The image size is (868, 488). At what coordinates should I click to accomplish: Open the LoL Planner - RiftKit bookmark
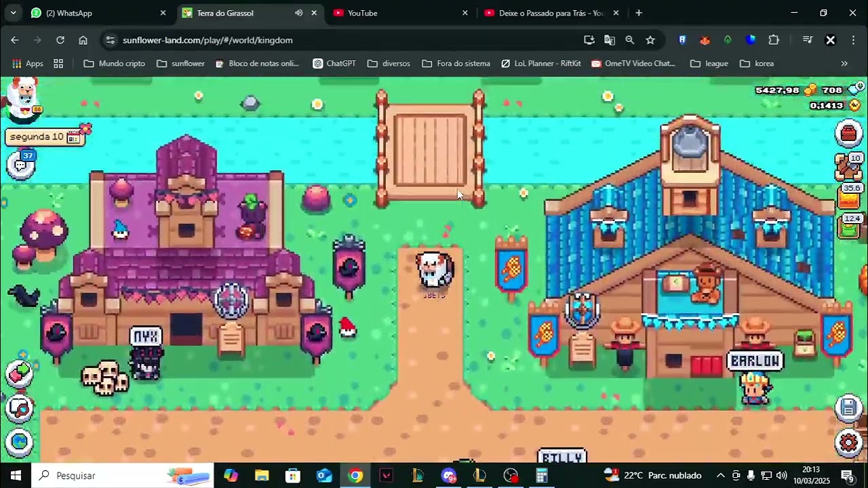(540, 64)
